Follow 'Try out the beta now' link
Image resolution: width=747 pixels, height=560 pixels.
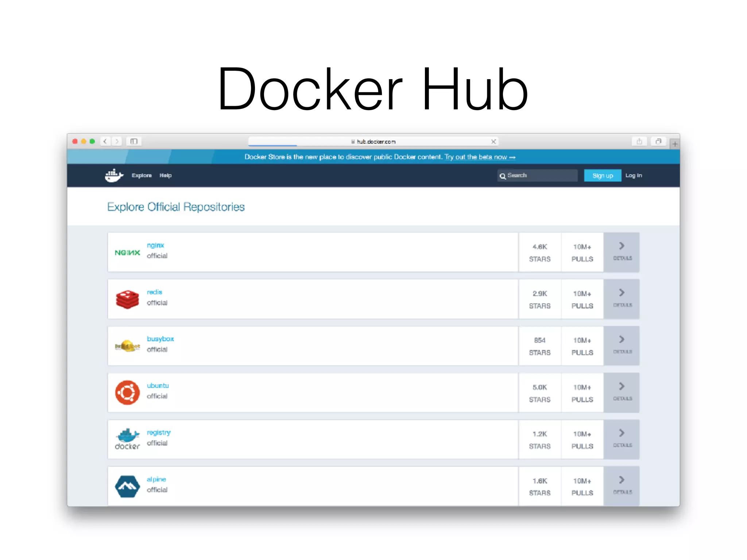(480, 157)
